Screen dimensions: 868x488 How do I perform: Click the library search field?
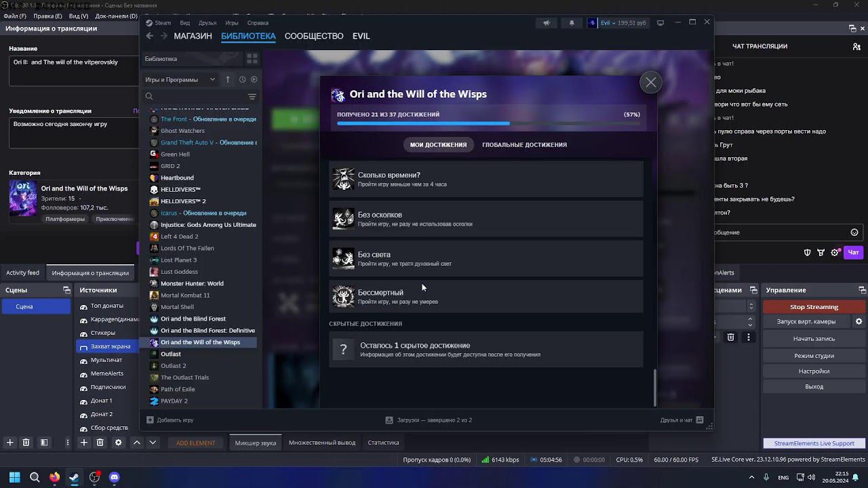pos(195,96)
